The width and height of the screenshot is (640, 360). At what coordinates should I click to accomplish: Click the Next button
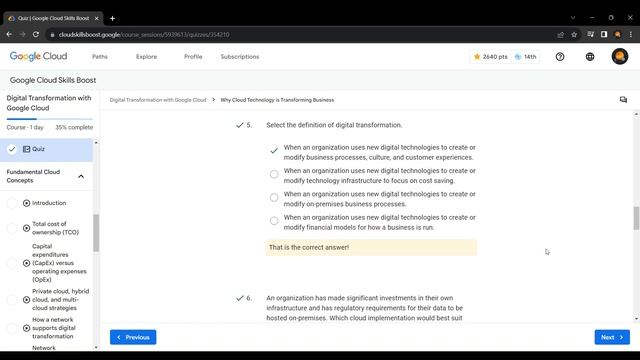[612, 337]
